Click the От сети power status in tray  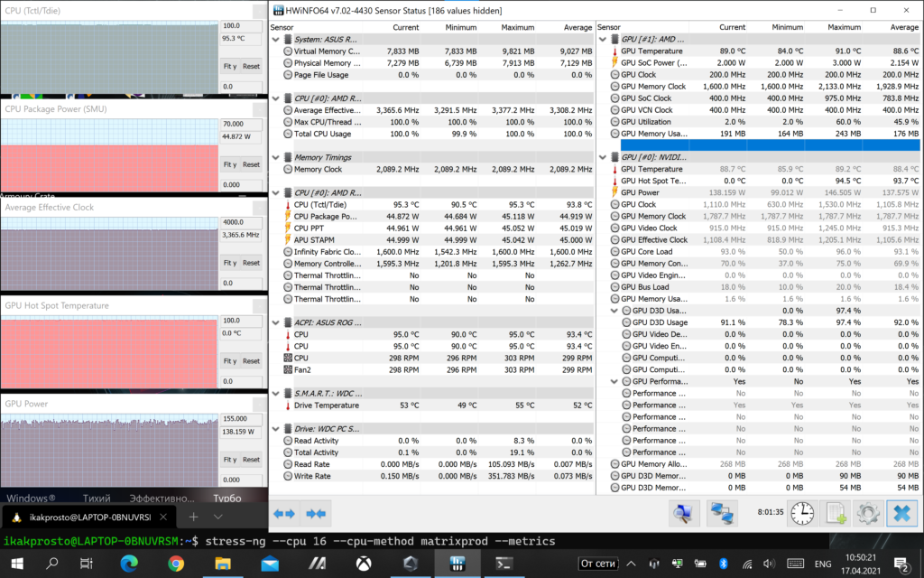[598, 564]
